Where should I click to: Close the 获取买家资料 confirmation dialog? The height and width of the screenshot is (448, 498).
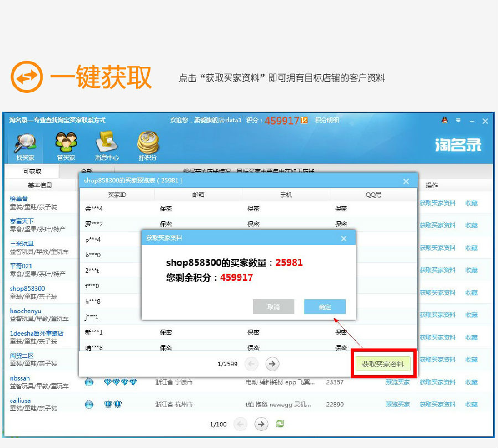click(x=344, y=238)
